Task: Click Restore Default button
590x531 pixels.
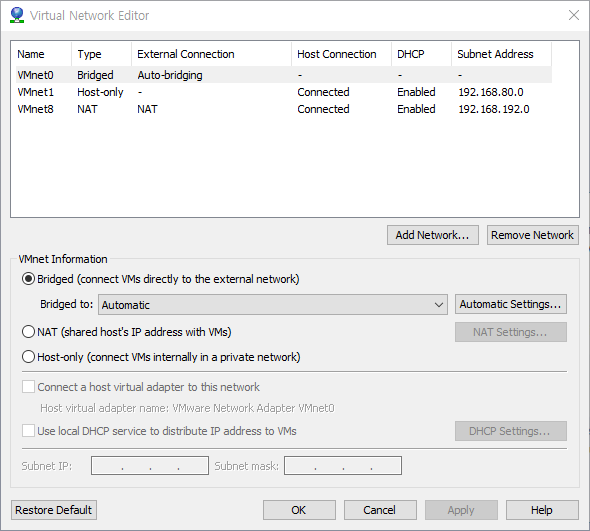Action: [54, 510]
